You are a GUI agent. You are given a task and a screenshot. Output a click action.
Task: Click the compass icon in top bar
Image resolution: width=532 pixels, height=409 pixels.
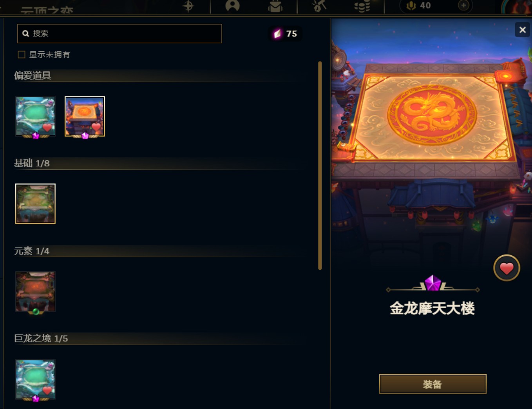click(x=188, y=6)
